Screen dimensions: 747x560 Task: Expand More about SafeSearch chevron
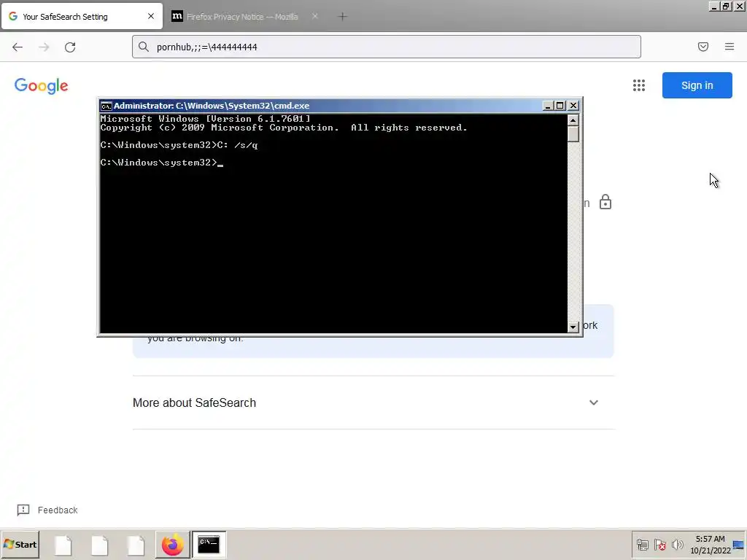coord(594,402)
